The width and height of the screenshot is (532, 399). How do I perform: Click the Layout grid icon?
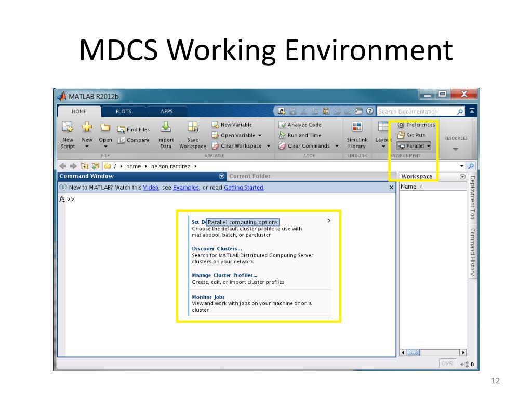tap(383, 127)
